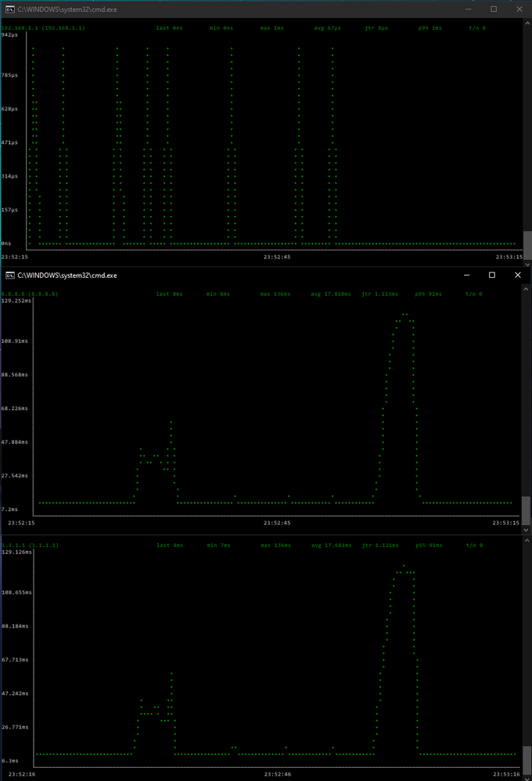Click '314µs' y-axis label
The height and width of the screenshot is (781, 532).
pos(9,176)
